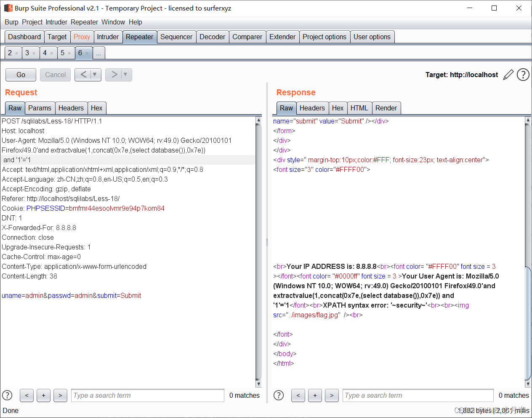Expand the forward history dropdown arrow
The width and height of the screenshot is (532, 418).
pos(126,75)
